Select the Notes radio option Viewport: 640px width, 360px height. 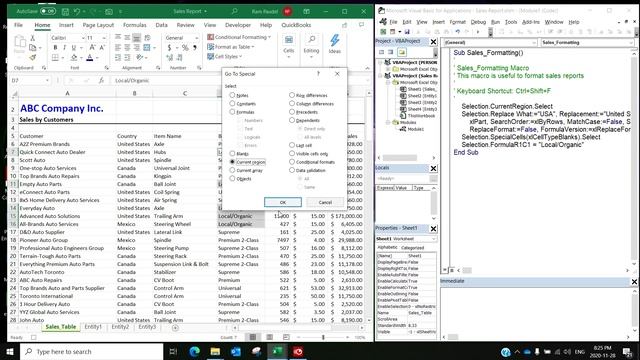click(x=232, y=95)
